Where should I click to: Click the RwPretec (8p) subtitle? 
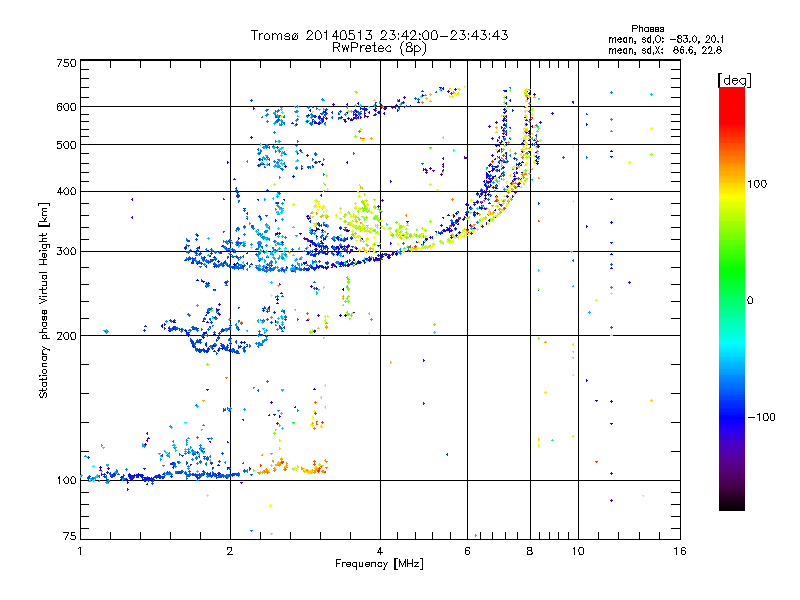coord(379,48)
